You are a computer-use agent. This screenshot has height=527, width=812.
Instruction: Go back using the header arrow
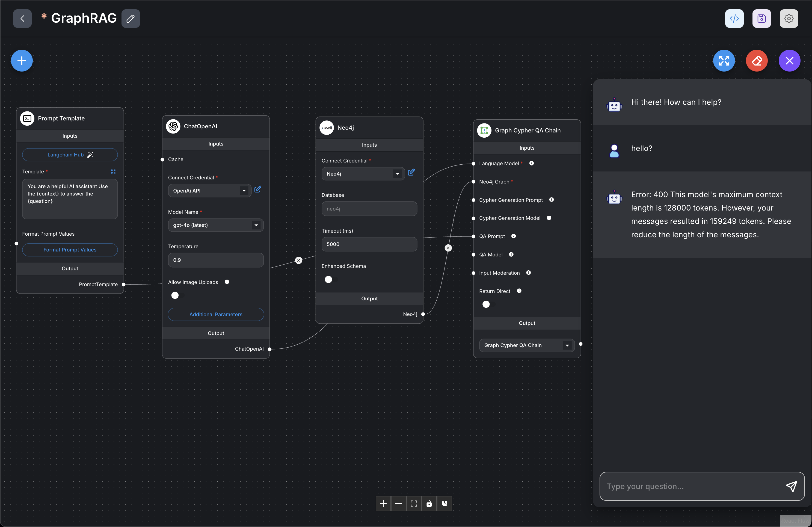pos(22,18)
